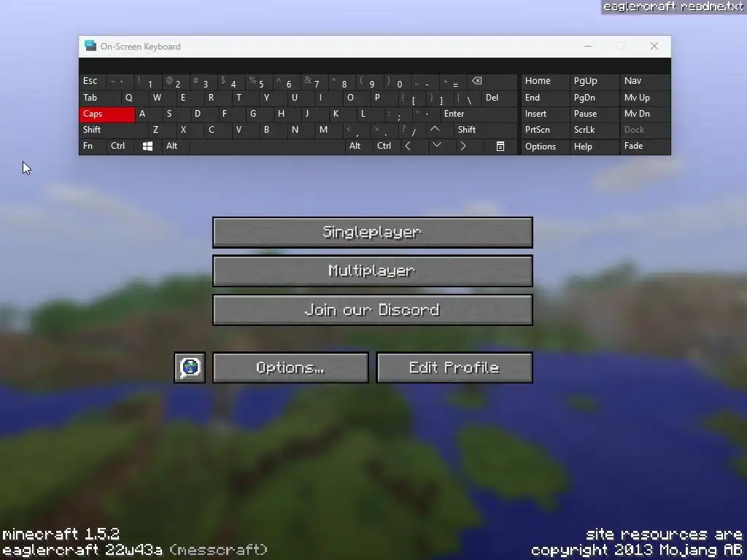The width and height of the screenshot is (747, 560).
Task: Click the context menu key icon
Action: pos(500,146)
